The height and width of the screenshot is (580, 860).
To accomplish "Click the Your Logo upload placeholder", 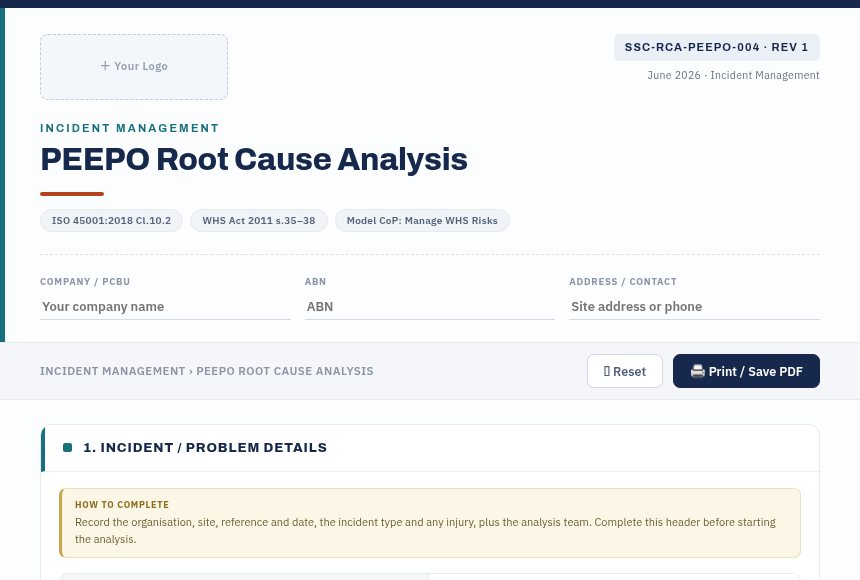I will (134, 67).
